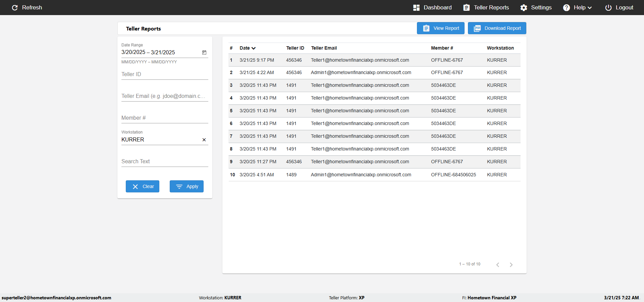
Task: Click the Clear filters button
Action: pyautogui.click(x=143, y=186)
